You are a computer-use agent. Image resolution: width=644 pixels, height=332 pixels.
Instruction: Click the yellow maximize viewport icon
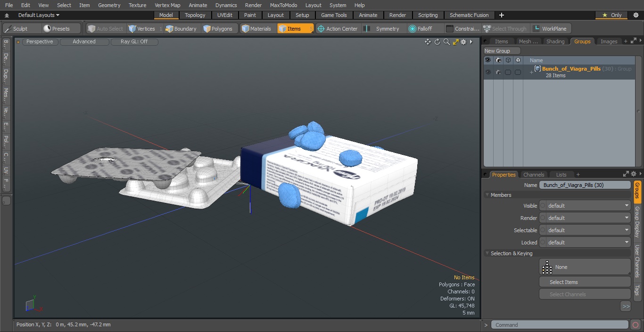[455, 42]
